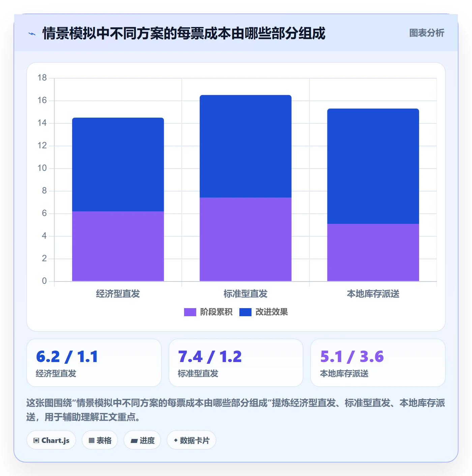
Task: Click the y-axis value 10
Action: [x=42, y=168]
